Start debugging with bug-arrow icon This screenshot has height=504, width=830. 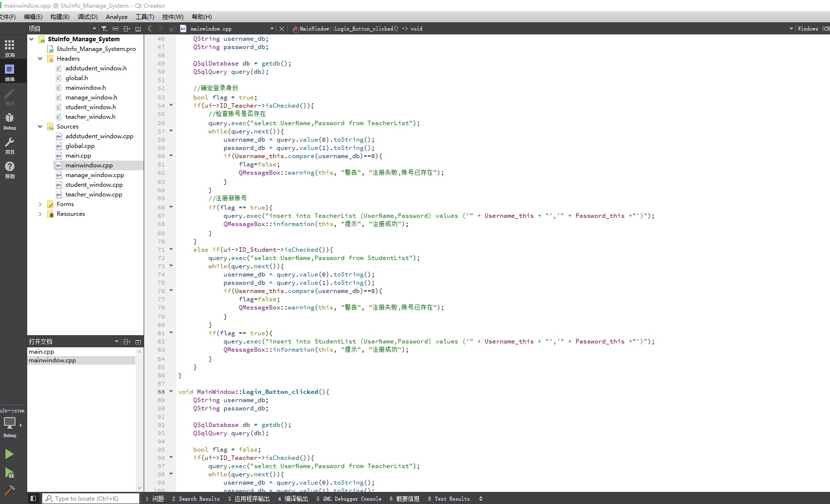tap(9, 473)
